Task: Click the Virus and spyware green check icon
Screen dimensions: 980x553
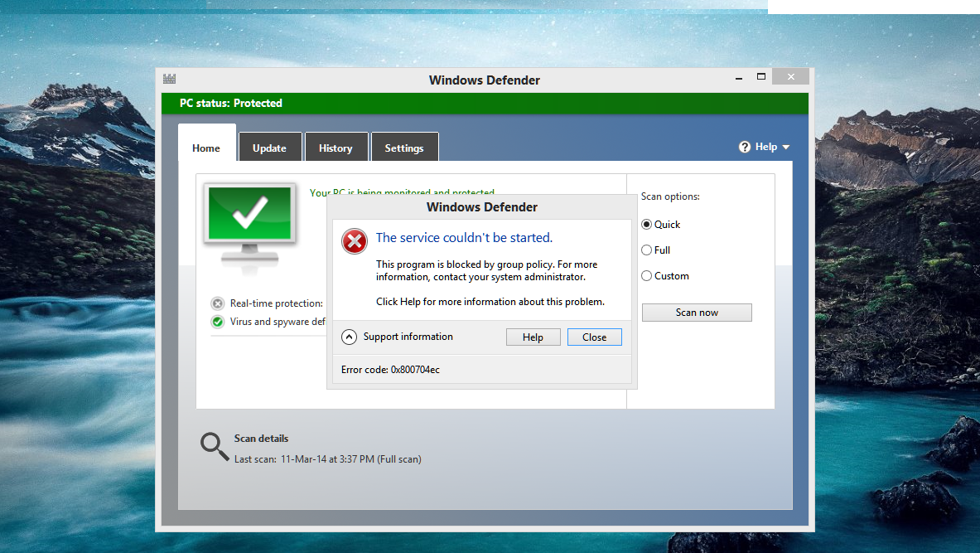Action: pyautogui.click(x=218, y=322)
